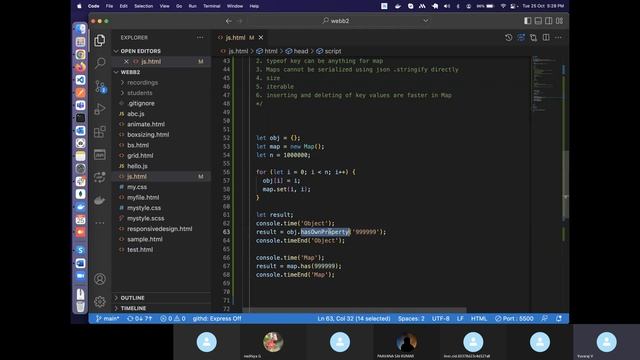Viewport: 640px width, 360px height.
Task: Open Accounts menu in activity bar
Action: point(100,279)
